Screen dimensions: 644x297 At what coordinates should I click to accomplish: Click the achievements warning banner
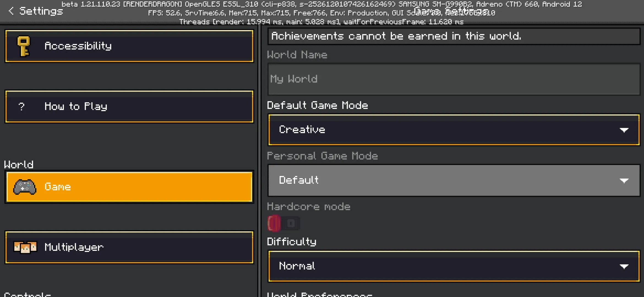click(454, 36)
